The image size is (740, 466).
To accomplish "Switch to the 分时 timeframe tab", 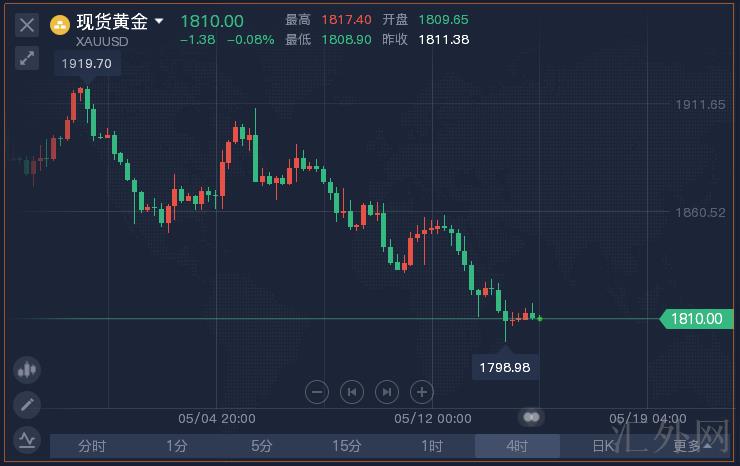I will tap(92, 446).
